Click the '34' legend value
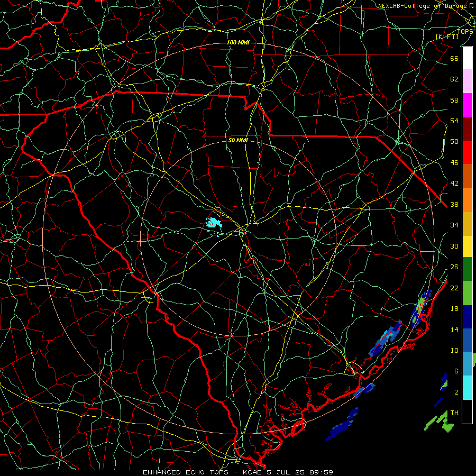This screenshot has width=476, height=476. pyautogui.click(x=454, y=225)
